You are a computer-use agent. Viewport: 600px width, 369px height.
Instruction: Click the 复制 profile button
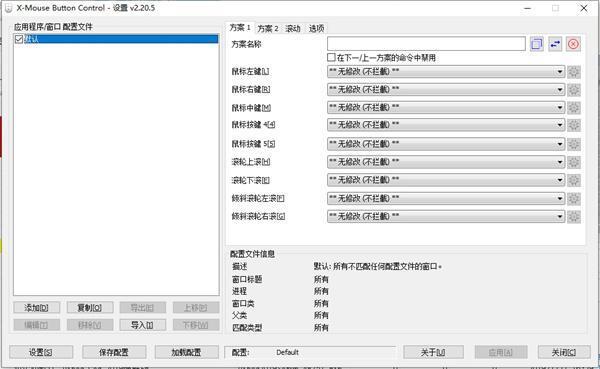point(90,307)
